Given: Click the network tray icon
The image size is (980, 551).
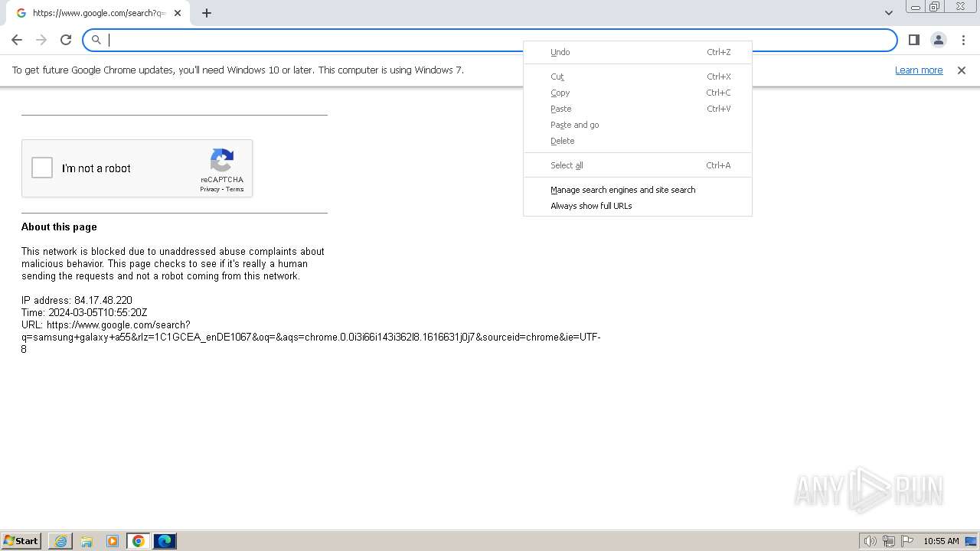Looking at the screenshot, I should (889, 541).
